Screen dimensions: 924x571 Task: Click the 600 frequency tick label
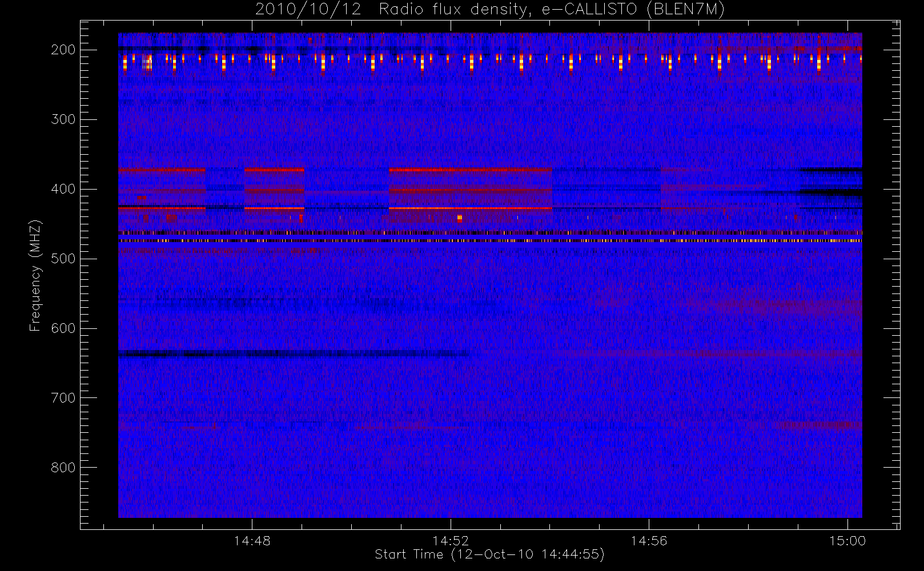click(63, 328)
